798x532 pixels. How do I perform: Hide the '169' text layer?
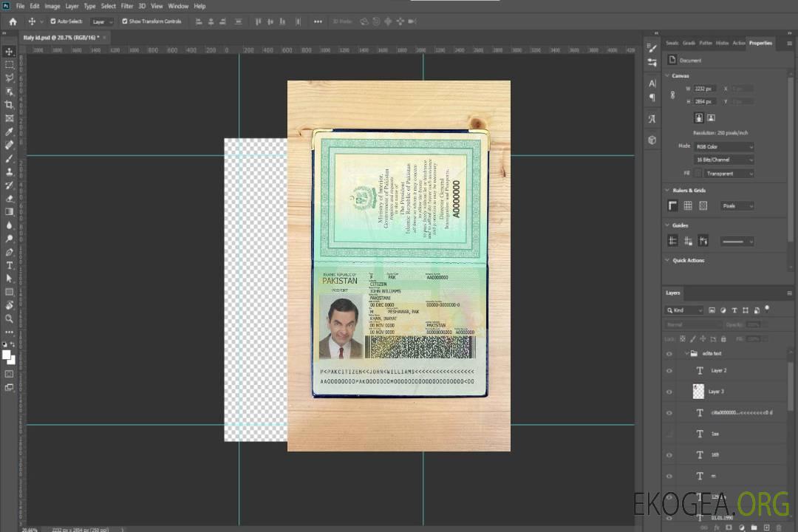click(x=669, y=455)
